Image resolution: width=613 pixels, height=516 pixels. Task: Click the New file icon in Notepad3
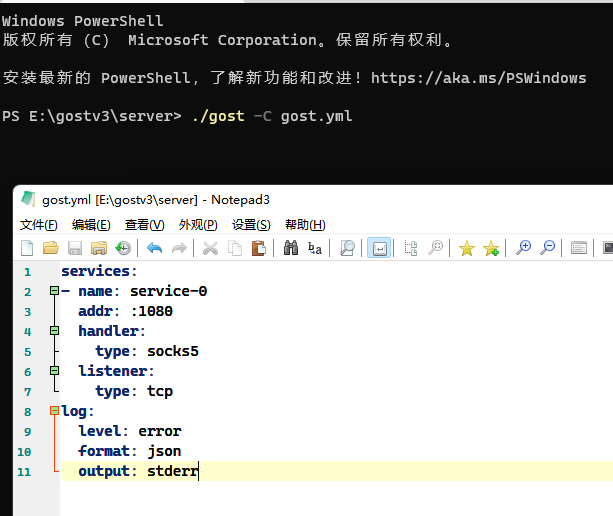(x=27, y=248)
